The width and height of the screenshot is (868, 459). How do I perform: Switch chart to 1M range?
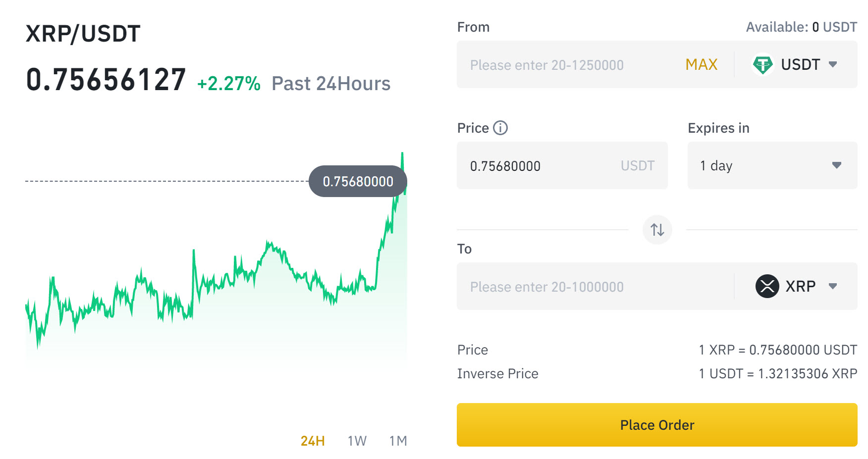pyautogui.click(x=398, y=441)
